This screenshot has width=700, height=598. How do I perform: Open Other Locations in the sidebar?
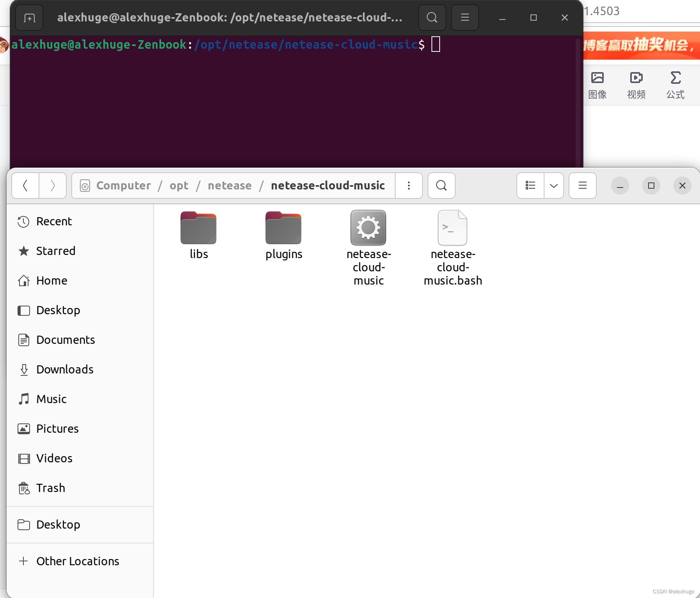(x=78, y=561)
